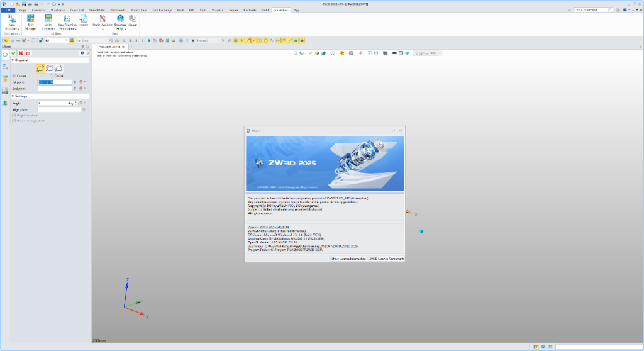The image size is (644, 351).
Task: Select the second ellipse method icon
Action: click(50, 68)
